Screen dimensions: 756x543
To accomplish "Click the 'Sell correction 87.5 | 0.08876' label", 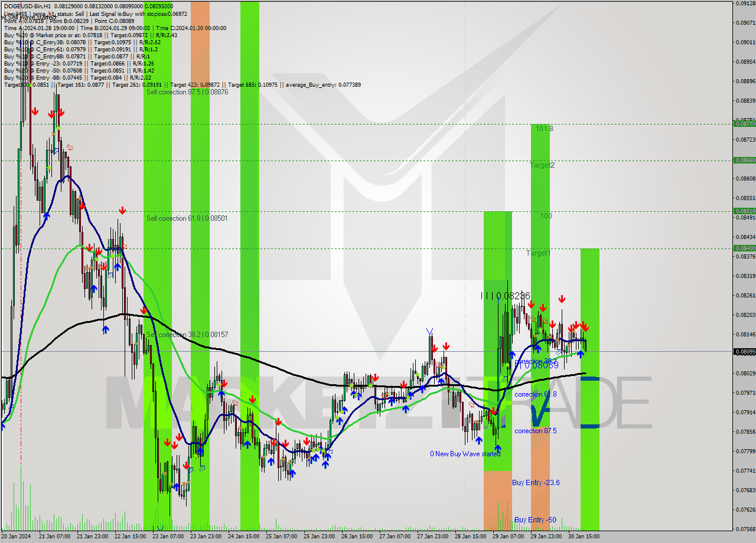I will [187, 92].
